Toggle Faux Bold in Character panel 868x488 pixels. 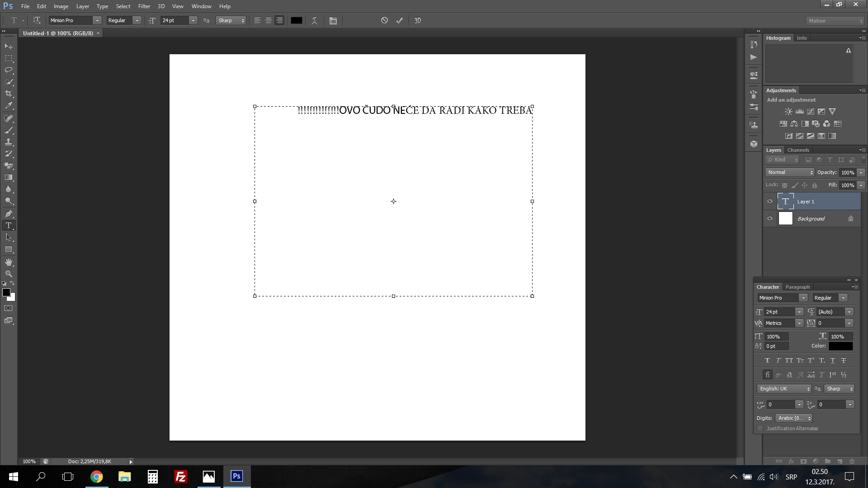pos(767,361)
